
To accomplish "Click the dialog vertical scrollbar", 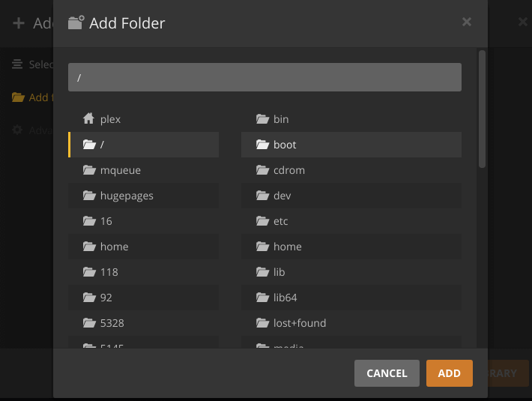I will click(482, 109).
